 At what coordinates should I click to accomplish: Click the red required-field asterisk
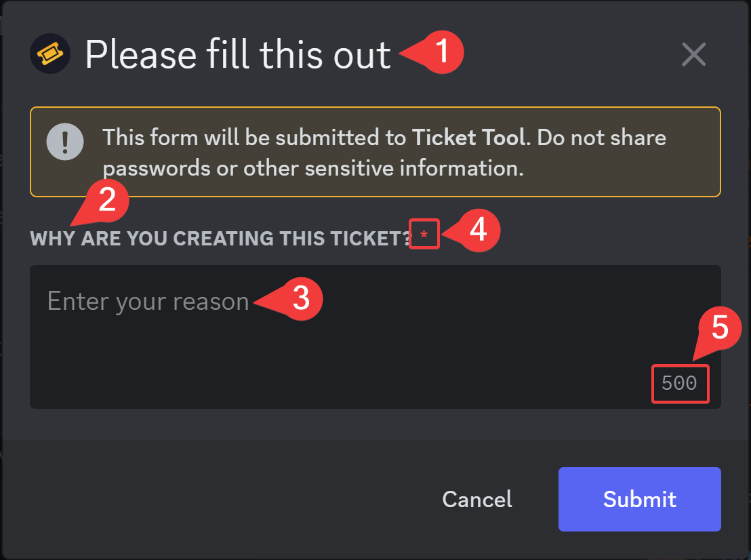pyautogui.click(x=424, y=235)
